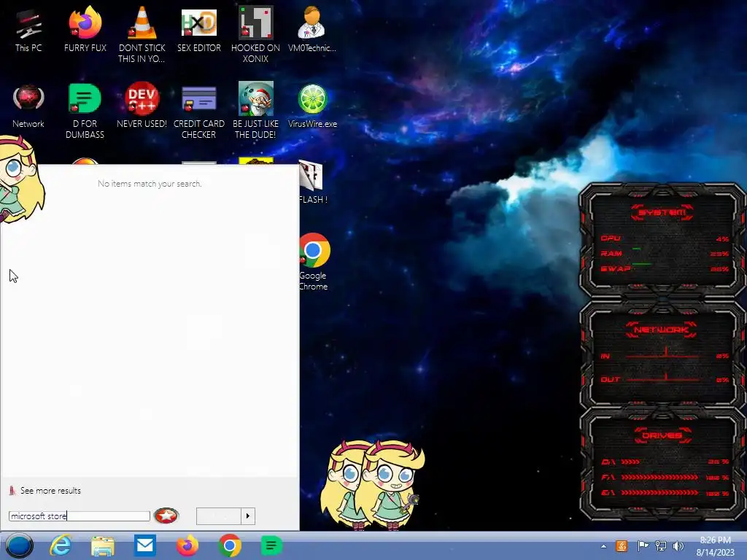This screenshot has width=747, height=560.
Task: Click the network tray icon
Action: pos(661,546)
